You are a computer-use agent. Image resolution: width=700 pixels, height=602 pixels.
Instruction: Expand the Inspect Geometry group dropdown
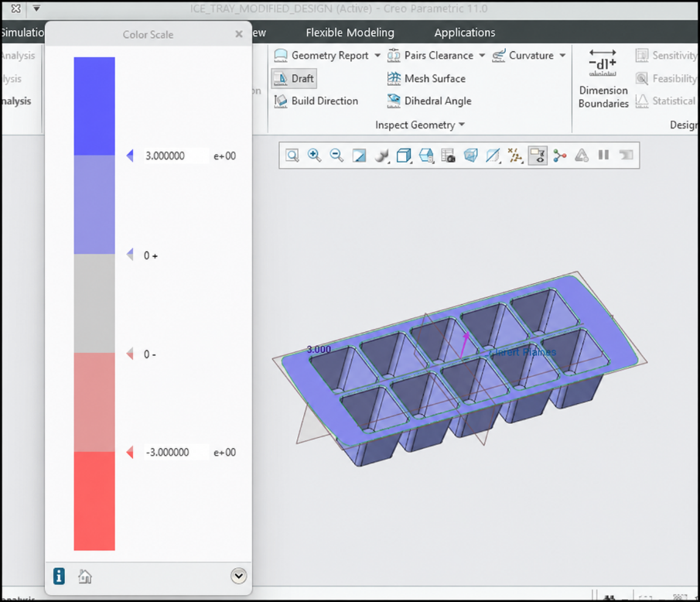pyautogui.click(x=420, y=125)
